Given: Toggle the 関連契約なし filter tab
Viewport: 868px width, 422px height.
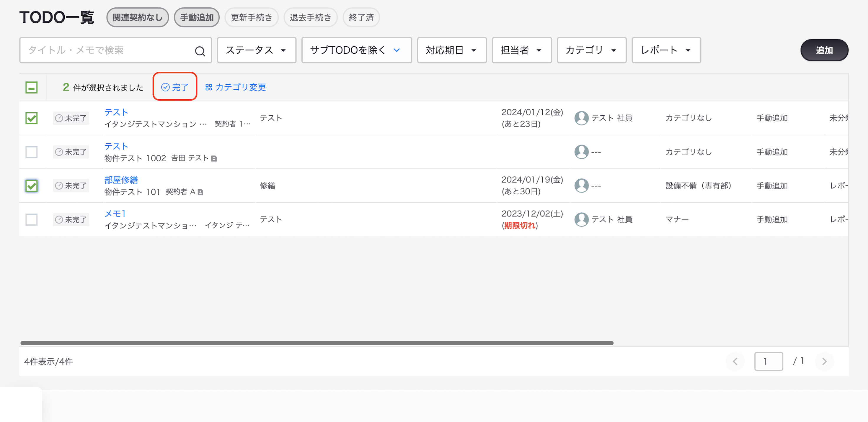Looking at the screenshot, I should [x=138, y=17].
